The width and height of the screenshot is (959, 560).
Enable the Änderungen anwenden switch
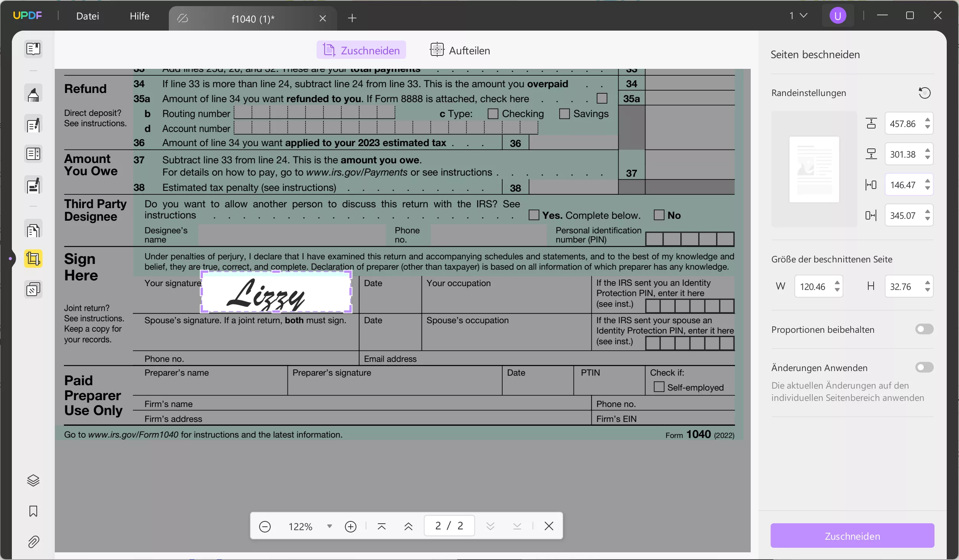click(x=924, y=367)
